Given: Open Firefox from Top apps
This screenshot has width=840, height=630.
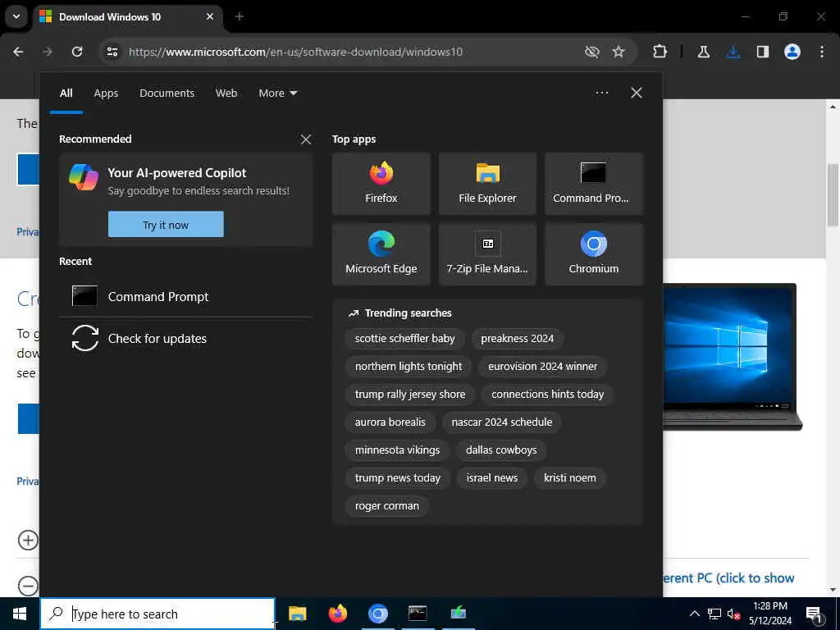Looking at the screenshot, I should pyautogui.click(x=381, y=184).
